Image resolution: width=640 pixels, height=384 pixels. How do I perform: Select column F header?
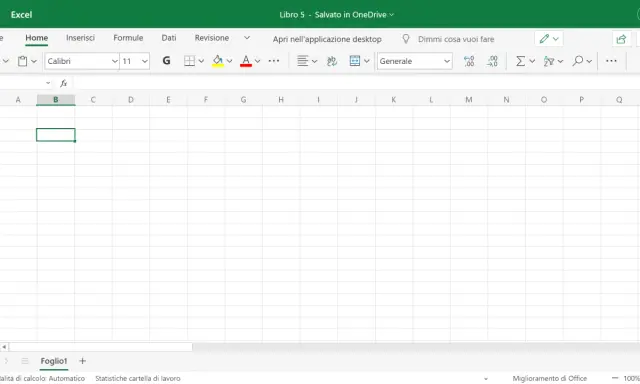[x=206, y=100]
